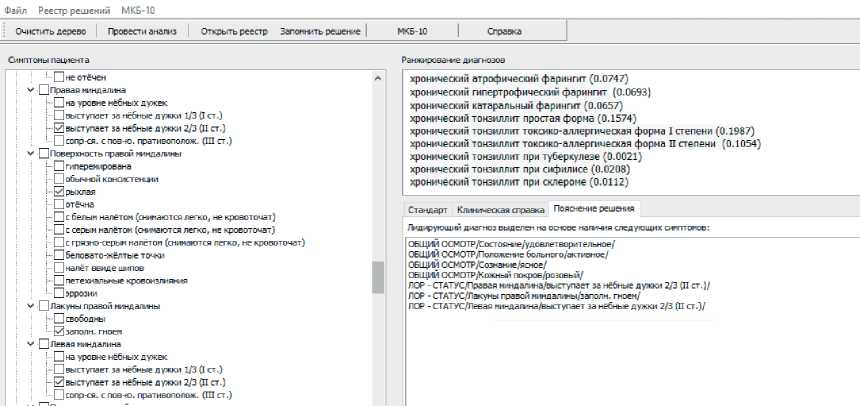Collapse the Левая миндалина tree node
This screenshot has height=406, width=860.
[31, 345]
